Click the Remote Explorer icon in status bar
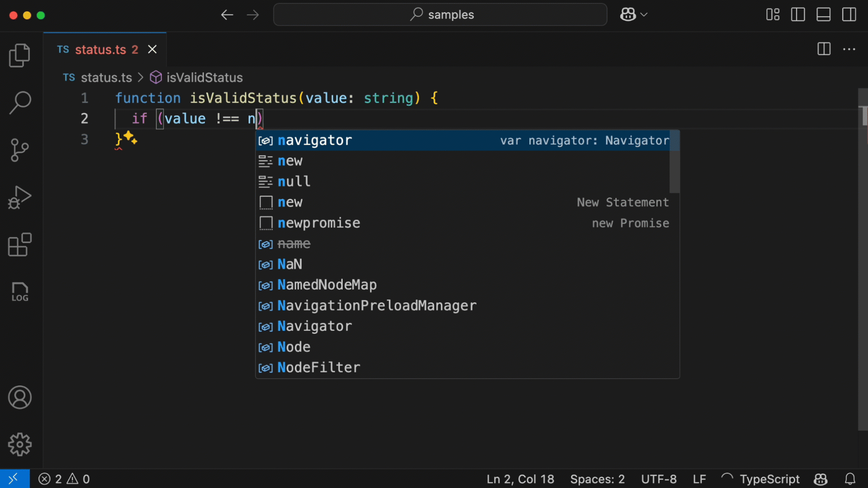 coord(13,479)
